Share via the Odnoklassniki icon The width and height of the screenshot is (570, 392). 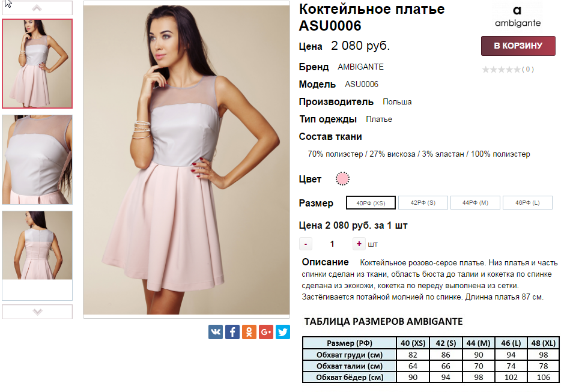coord(249,332)
